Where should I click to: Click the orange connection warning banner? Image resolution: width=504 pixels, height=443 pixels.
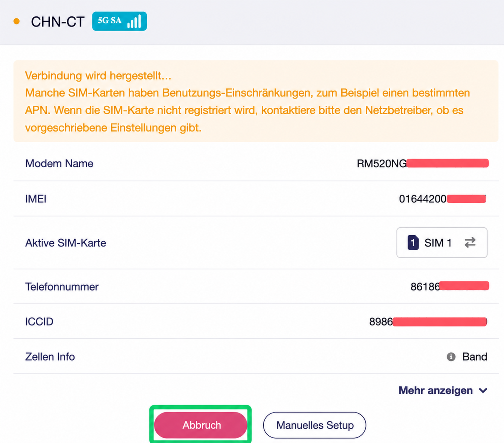click(256, 101)
